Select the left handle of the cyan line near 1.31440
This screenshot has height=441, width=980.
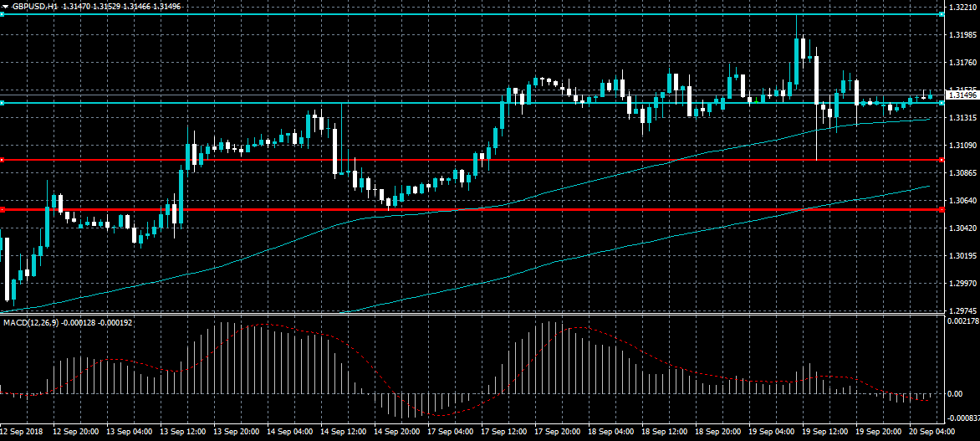tap(2, 103)
